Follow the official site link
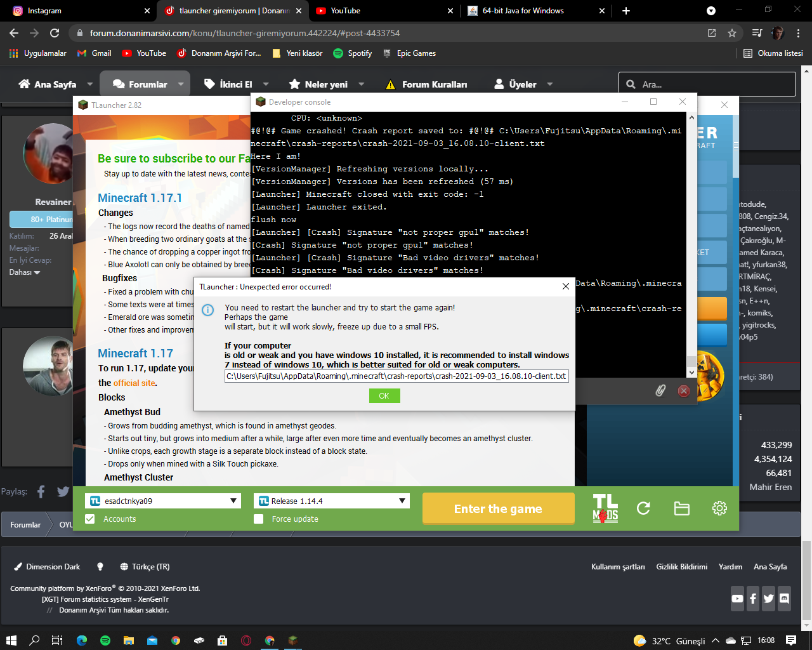 pos(134,383)
